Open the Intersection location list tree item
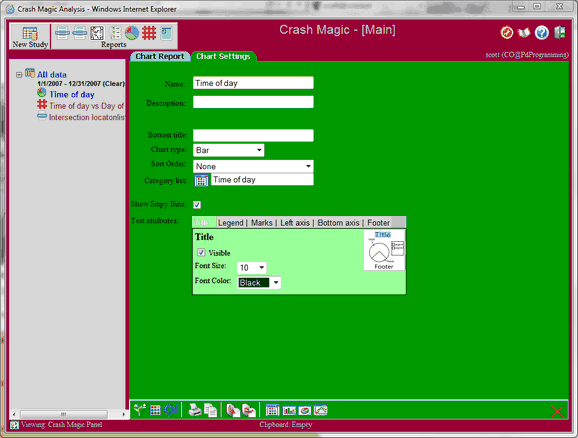This screenshot has width=578, height=438. coord(87,117)
